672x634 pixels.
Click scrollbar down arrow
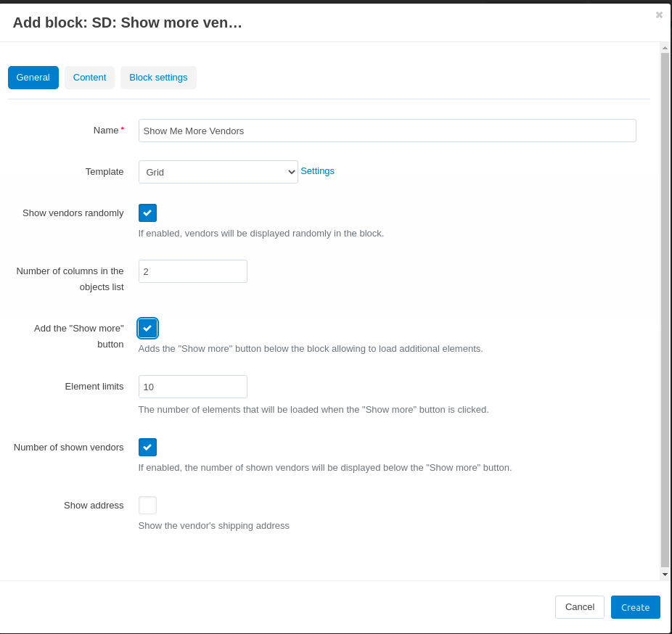point(665,575)
